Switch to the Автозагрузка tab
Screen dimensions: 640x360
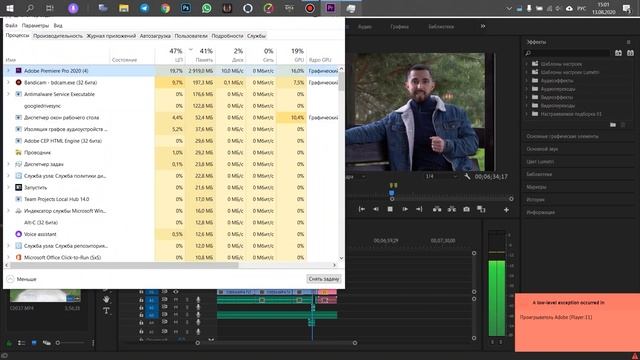(155, 36)
